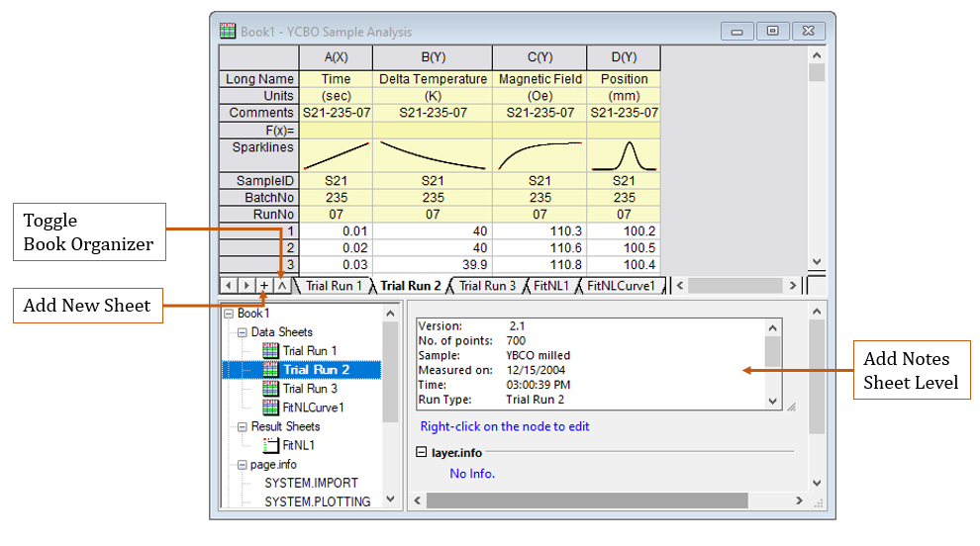Viewport: 980px width, 546px height.
Task: Toggle the Book Organizer caret button
Action: (x=281, y=286)
